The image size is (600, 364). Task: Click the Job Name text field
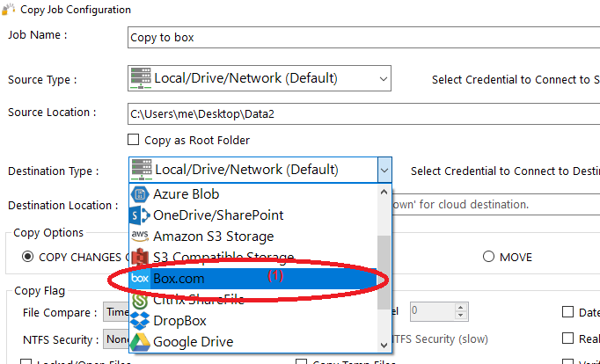pyautogui.click(x=363, y=38)
